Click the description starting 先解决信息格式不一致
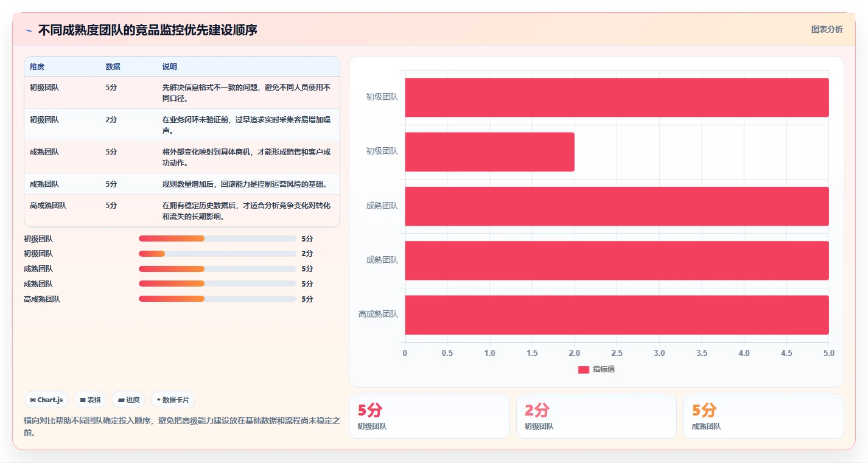The image size is (868, 463). click(x=247, y=92)
